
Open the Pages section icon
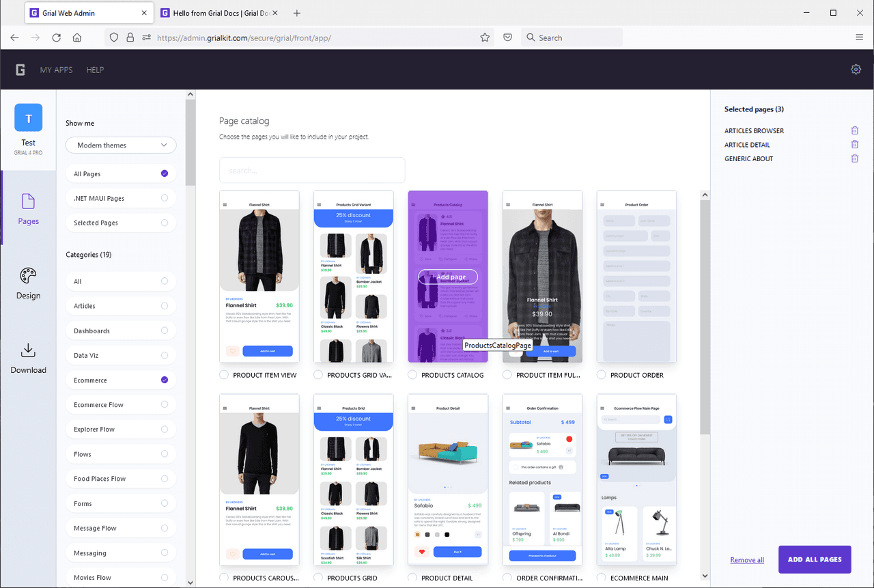click(x=28, y=201)
